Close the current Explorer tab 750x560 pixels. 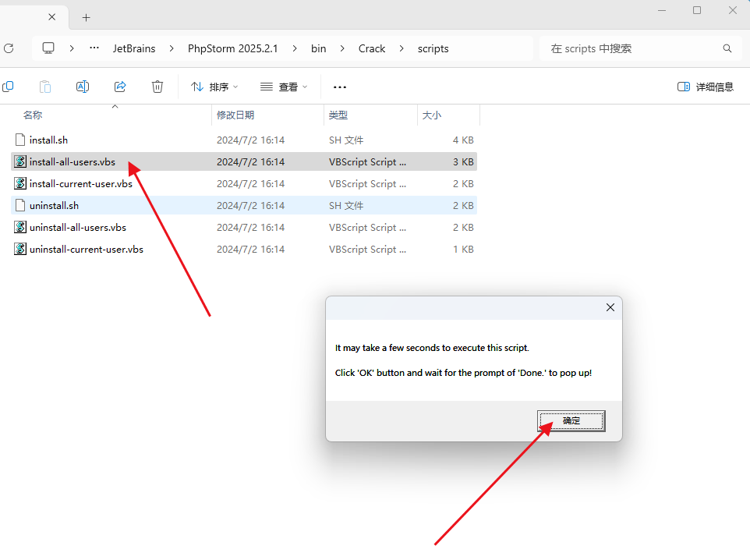[x=51, y=17]
